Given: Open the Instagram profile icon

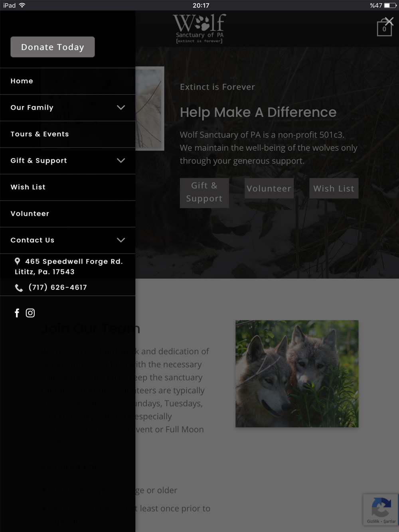Looking at the screenshot, I should (x=30, y=313).
